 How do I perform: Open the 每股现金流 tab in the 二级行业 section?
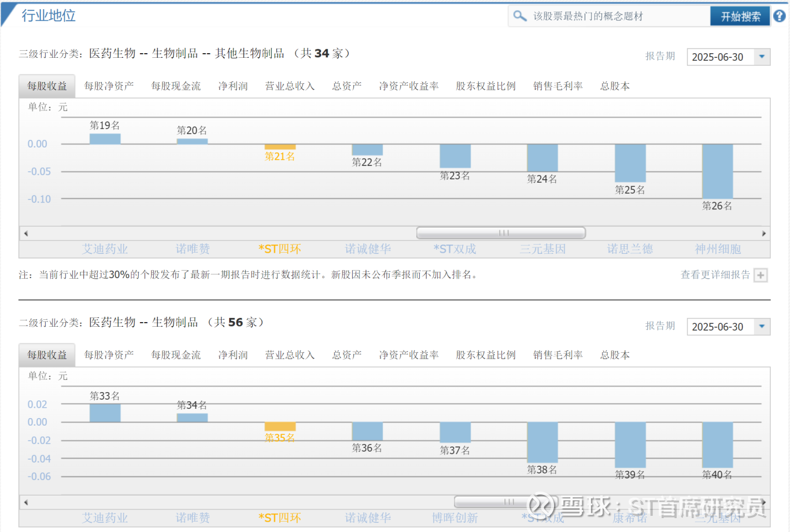pos(176,355)
